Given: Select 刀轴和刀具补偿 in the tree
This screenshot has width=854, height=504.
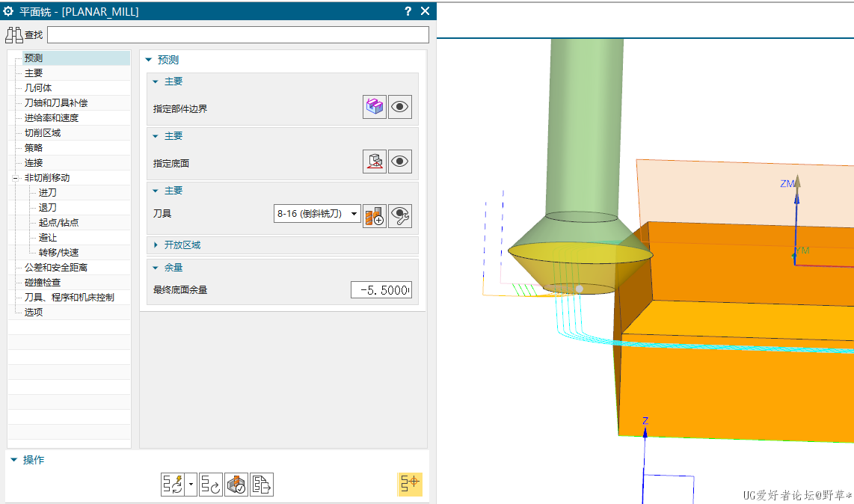Looking at the screenshot, I should click(x=55, y=103).
